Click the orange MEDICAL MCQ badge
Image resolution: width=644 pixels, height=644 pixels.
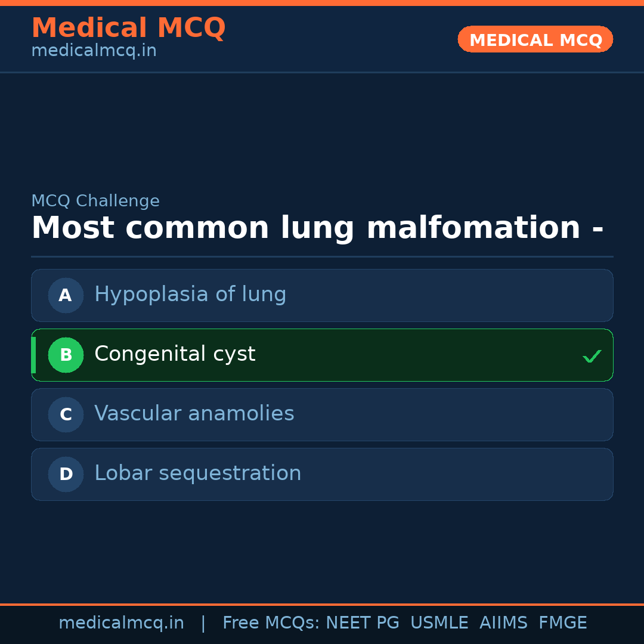click(x=535, y=39)
